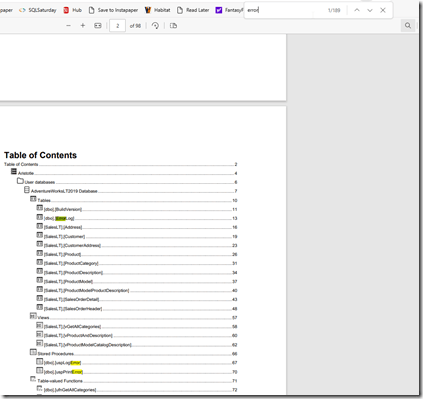
Task: Open [dbo].[BuildVersion] entry
Action: pos(63,209)
